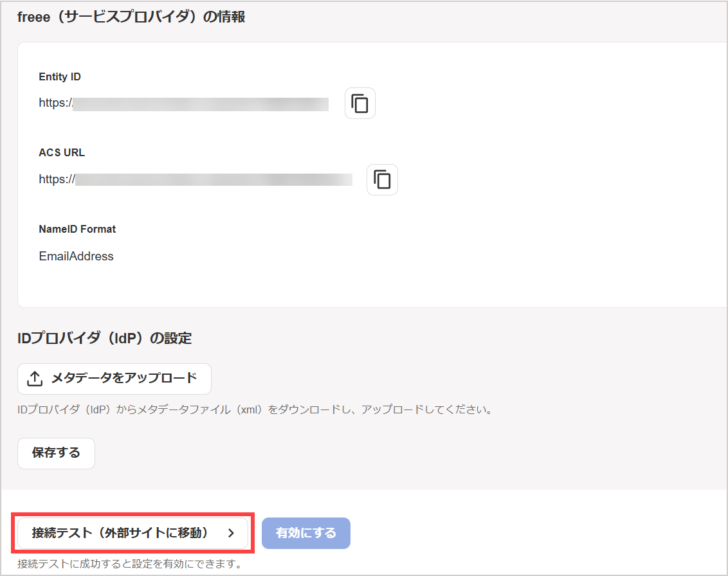Viewport: 728px width, 576px height.
Task: Click the EmailAddress value text
Action: (x=76, y=256)
